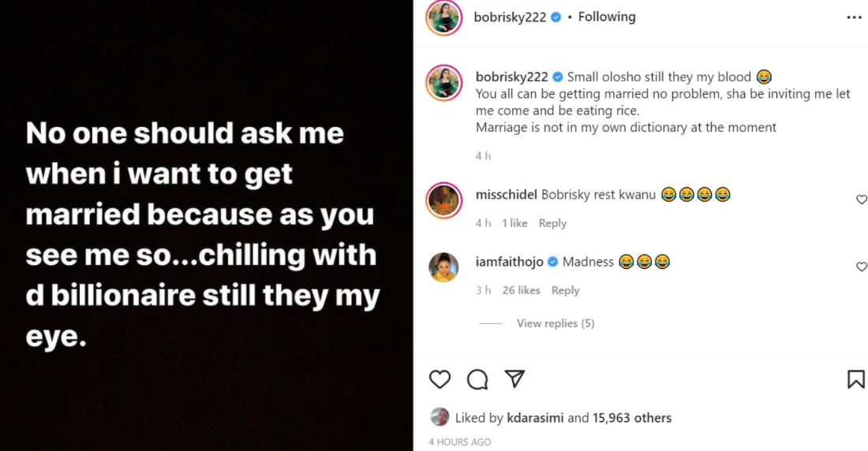
Task: Click kdarasimi's small avatar by likes
Action: (440, 418)
